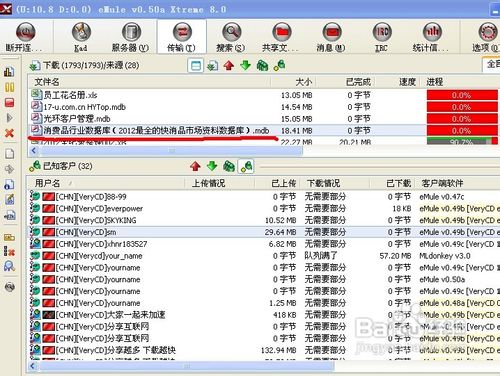Click the downloads view icon beside split window
Image resolution: width=500 pixels, height=376 pixels.
pyautogui.click(x=212, y=65)
